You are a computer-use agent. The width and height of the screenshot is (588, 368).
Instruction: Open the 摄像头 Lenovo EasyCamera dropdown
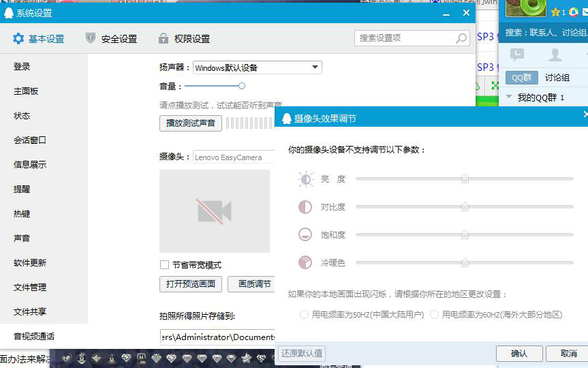tap(234, 157)
